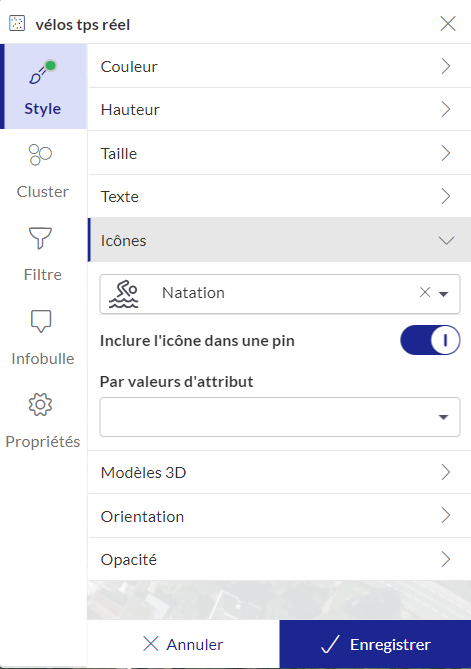
Task: Click the Natation swimmer icon
Action: pos(124,294)
